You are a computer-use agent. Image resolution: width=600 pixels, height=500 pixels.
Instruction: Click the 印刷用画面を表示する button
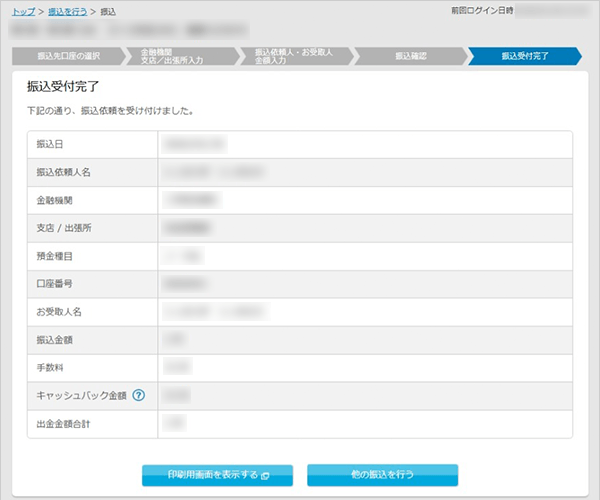pos(217,475)
